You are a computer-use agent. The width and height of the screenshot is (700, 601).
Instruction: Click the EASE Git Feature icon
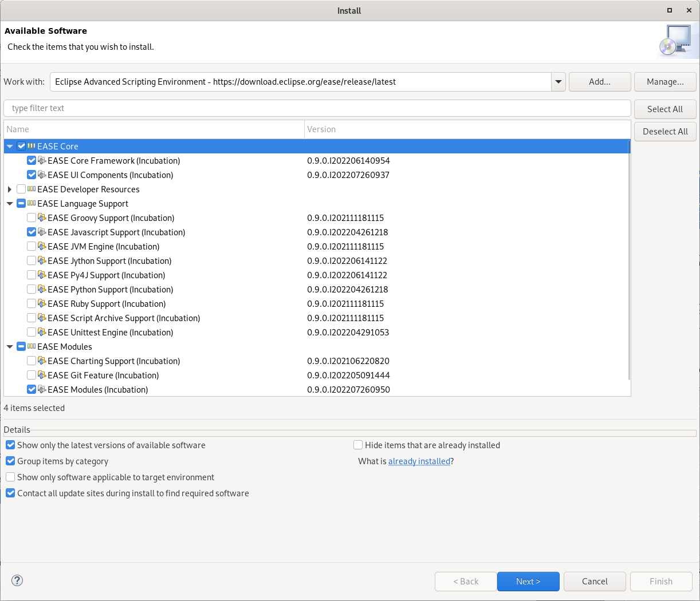tap(42, 375)
